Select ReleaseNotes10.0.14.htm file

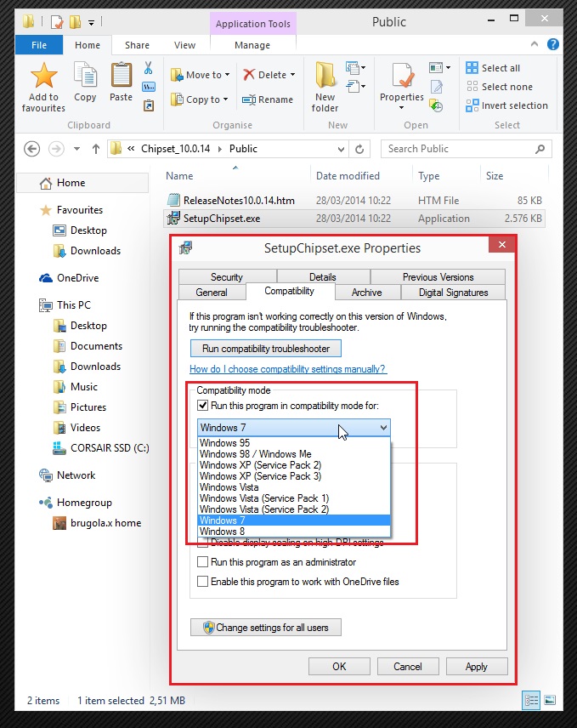pos(355,200)
